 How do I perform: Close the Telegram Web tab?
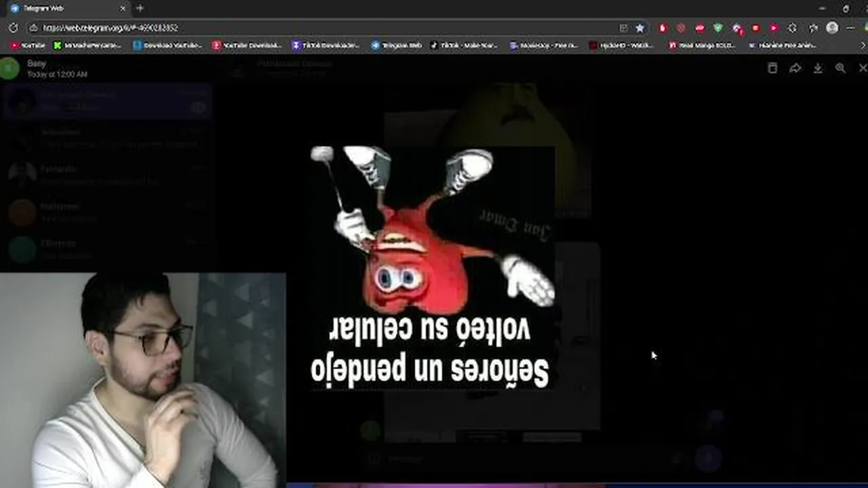[x=123, y=8]
